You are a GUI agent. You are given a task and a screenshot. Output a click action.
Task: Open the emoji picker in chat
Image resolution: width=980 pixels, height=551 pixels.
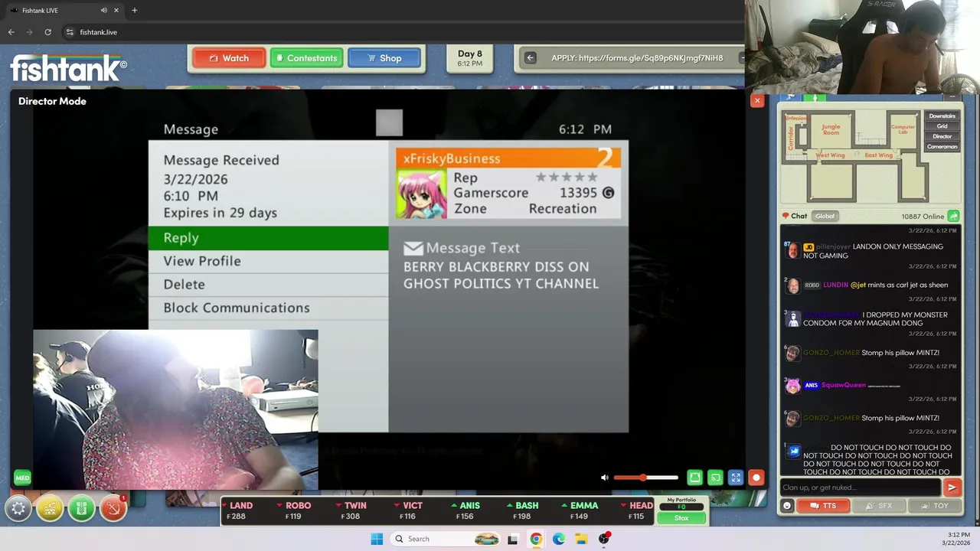pos(786,506)
